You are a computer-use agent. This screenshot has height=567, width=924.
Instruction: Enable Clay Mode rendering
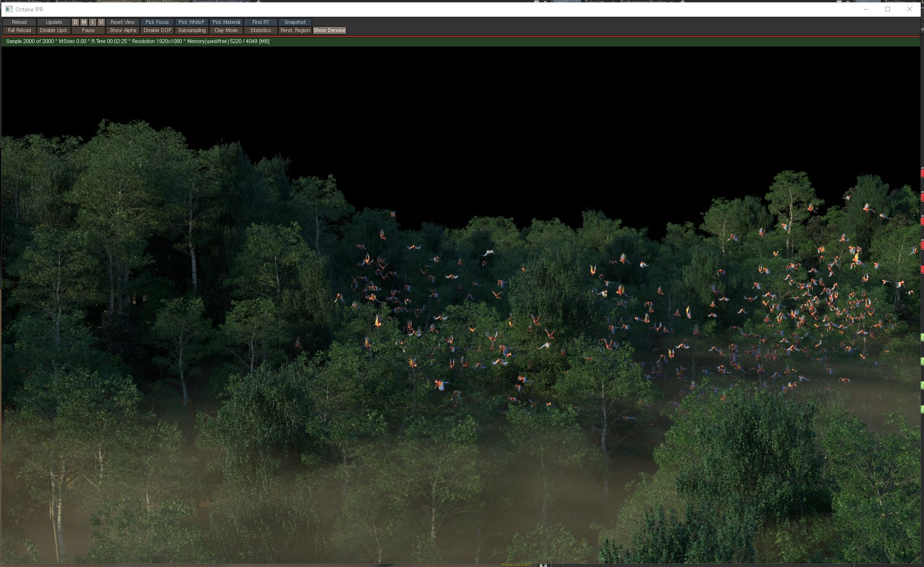tap(226, 30)
